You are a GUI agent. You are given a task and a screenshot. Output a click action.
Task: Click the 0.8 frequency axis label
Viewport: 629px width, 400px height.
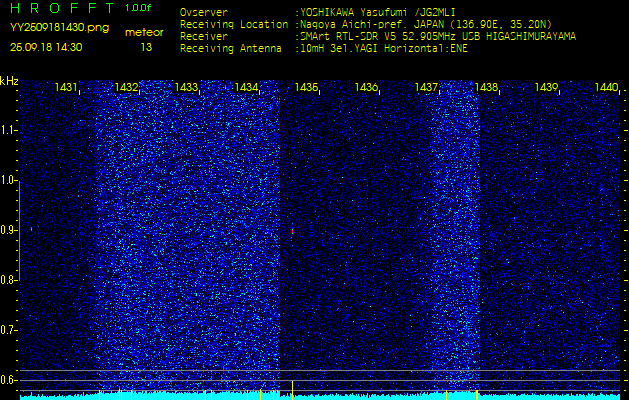7,280
